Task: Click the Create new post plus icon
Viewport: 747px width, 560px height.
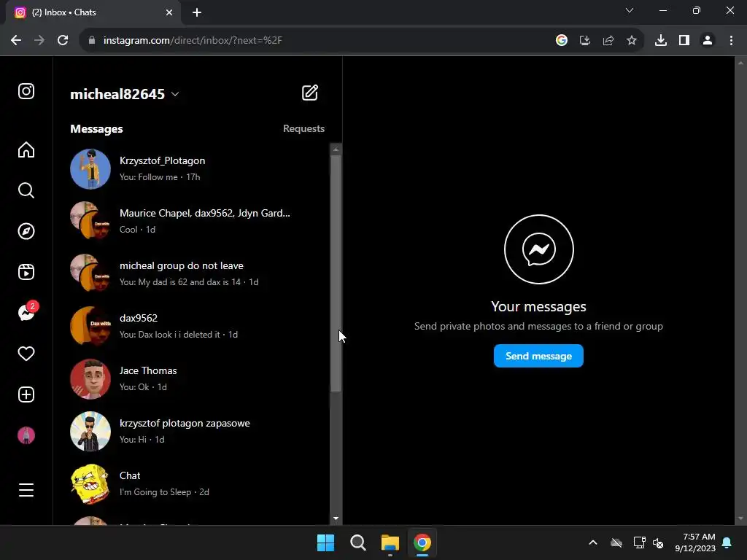Action: coord(26,394)
